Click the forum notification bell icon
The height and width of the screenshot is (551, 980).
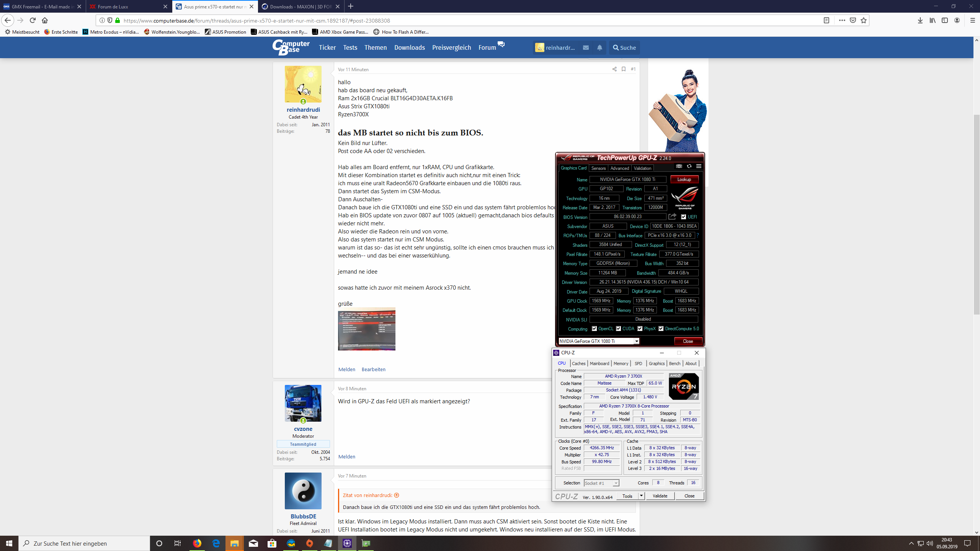599,47
